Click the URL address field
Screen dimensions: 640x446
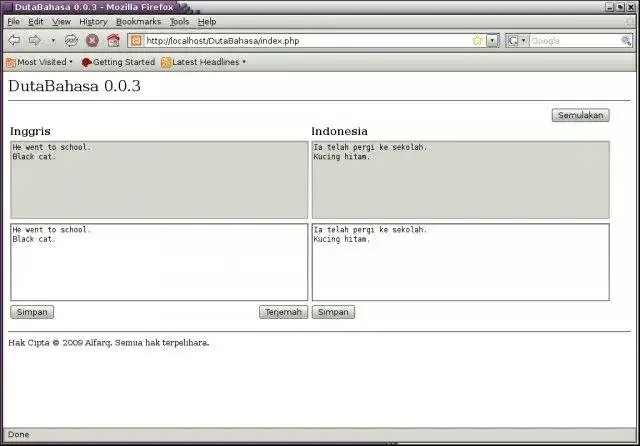[308, 41]
